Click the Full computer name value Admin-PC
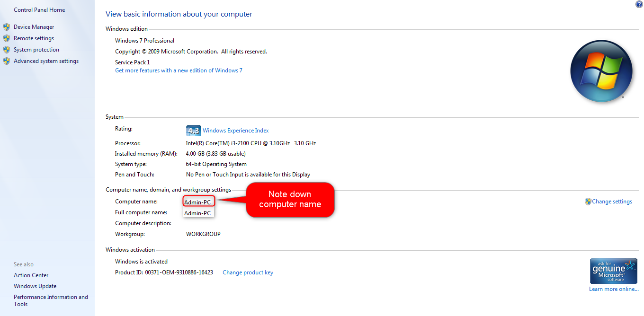This screenshot has width=644, height=316. pos(197,213)
